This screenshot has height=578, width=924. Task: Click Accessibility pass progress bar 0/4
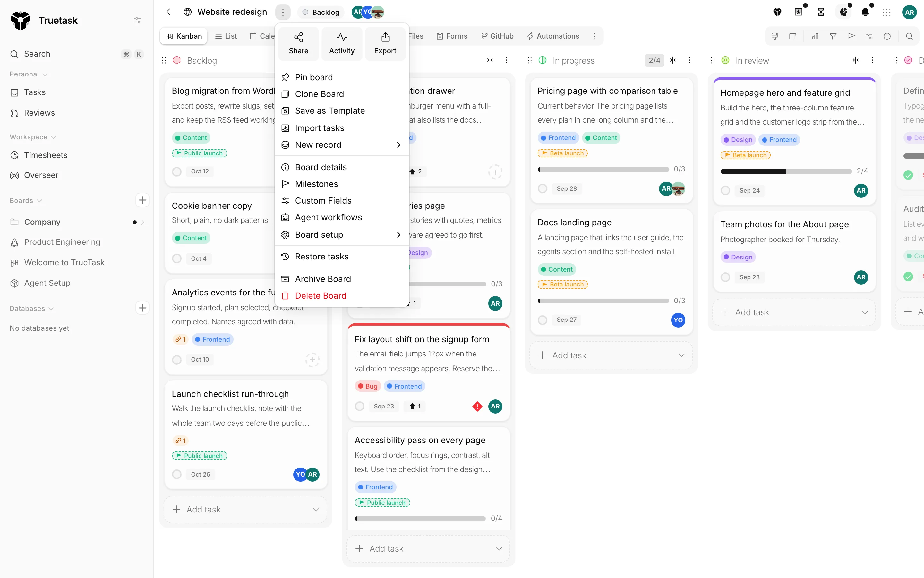coord(420,519)
